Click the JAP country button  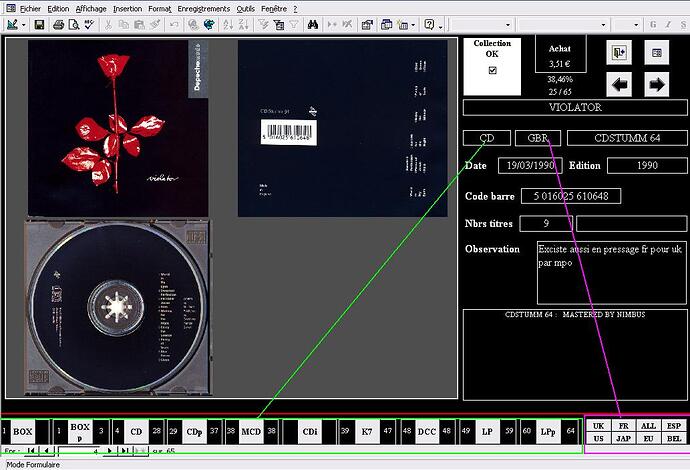(623, 438)
